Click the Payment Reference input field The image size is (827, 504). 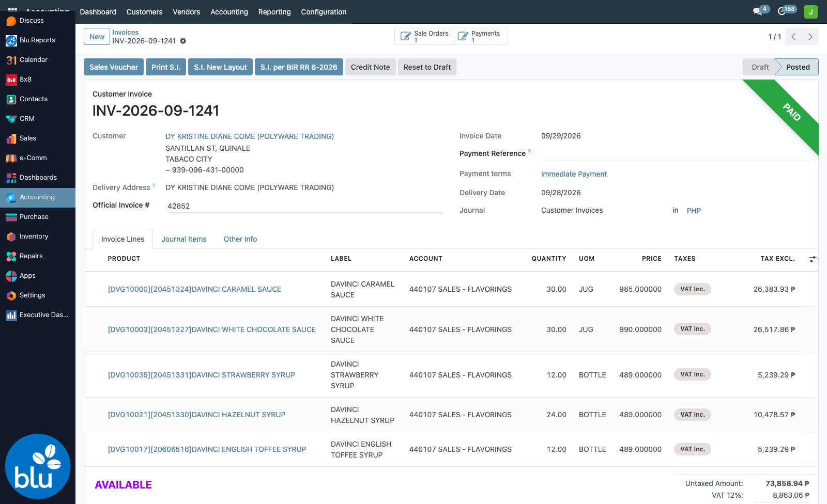(675, 153)
